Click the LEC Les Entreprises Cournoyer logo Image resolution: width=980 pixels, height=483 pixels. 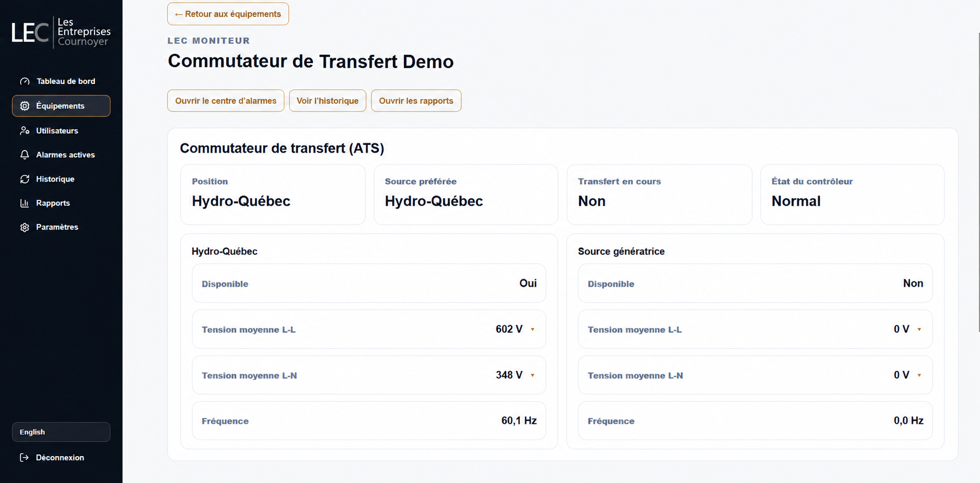coord(61,32)
